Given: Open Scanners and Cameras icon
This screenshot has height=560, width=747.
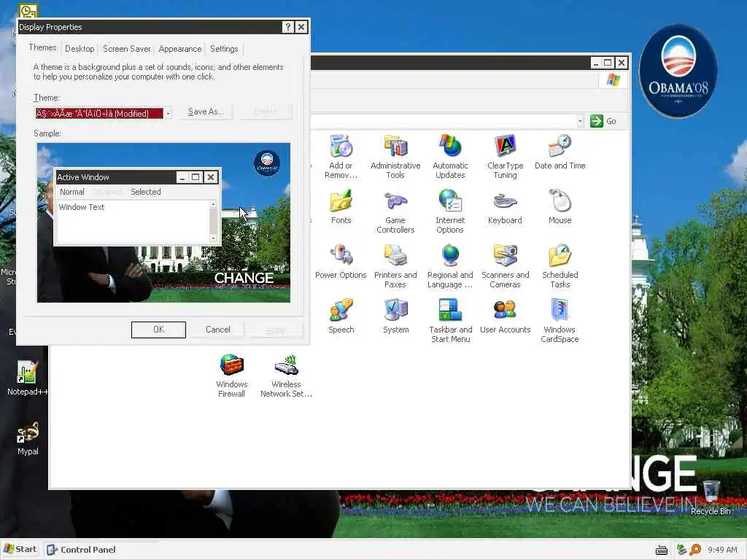Looking at the screenshot, I should (505, 266).
